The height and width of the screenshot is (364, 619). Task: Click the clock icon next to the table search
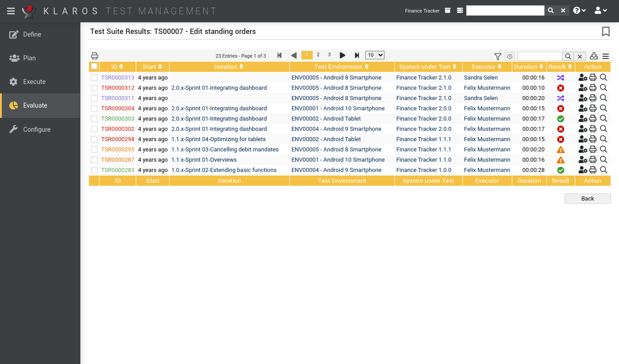(x=510, y=56)
